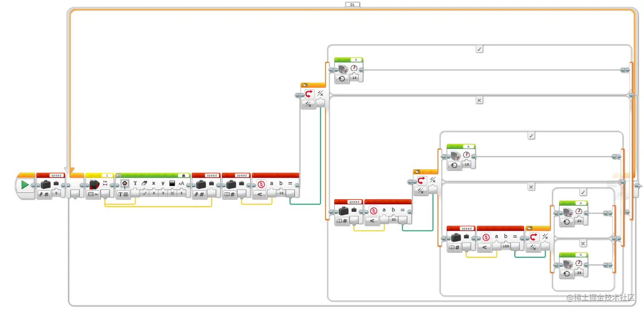The height and width of the screenshot is (311, 644).
Task: Click the compare icon on threshold 30 block
Action: tap(373, 210)
